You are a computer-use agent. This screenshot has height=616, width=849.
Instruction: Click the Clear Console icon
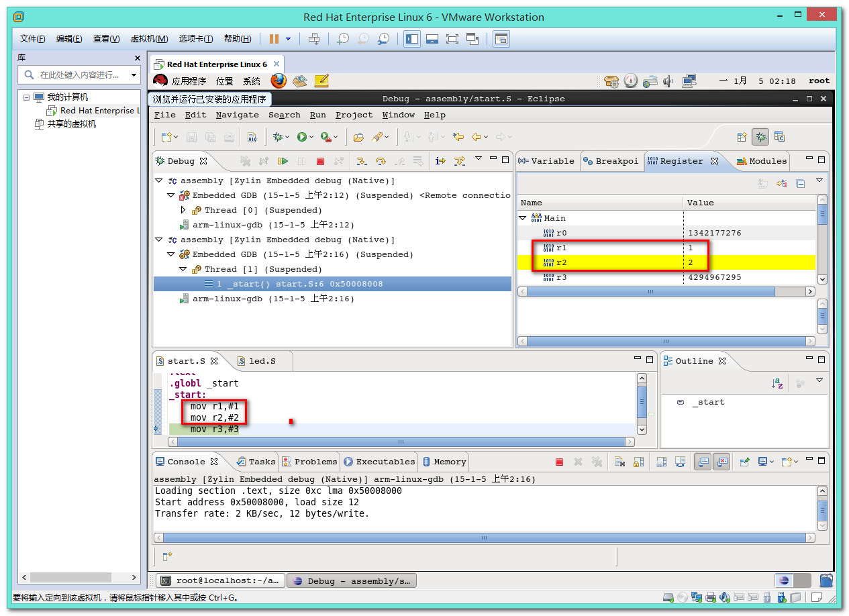[x=620, y=462]
